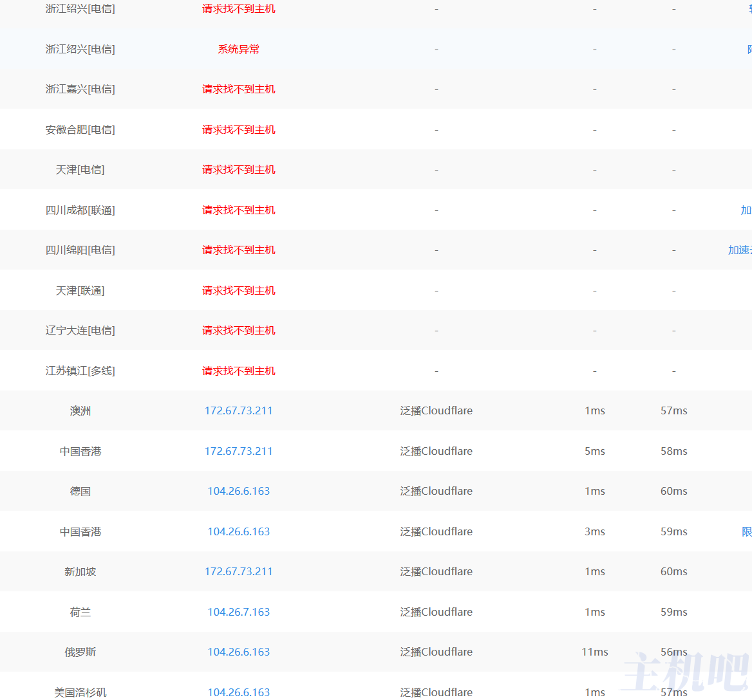Image resolution: width=752 pixels, height=700 pixels.
Task: Click 请求找不到主机 in 安徽合肥[电信] row
Action: (x=238, y=130)
